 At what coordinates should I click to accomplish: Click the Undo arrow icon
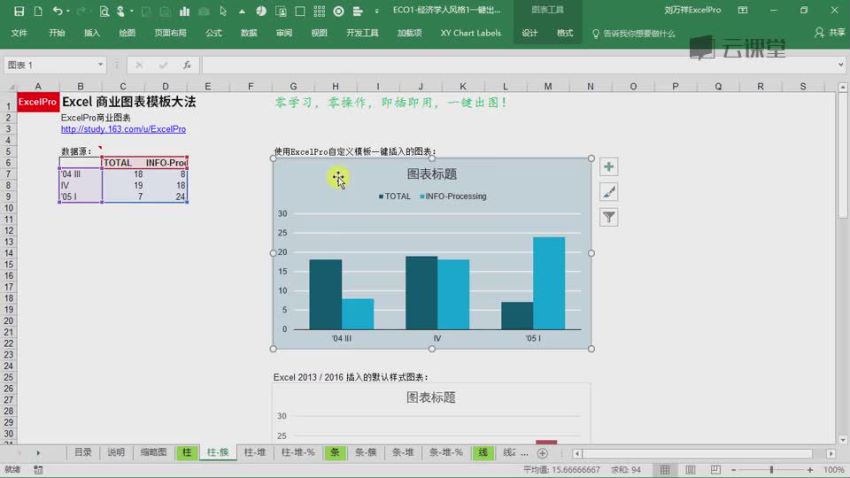click(57, 11)
